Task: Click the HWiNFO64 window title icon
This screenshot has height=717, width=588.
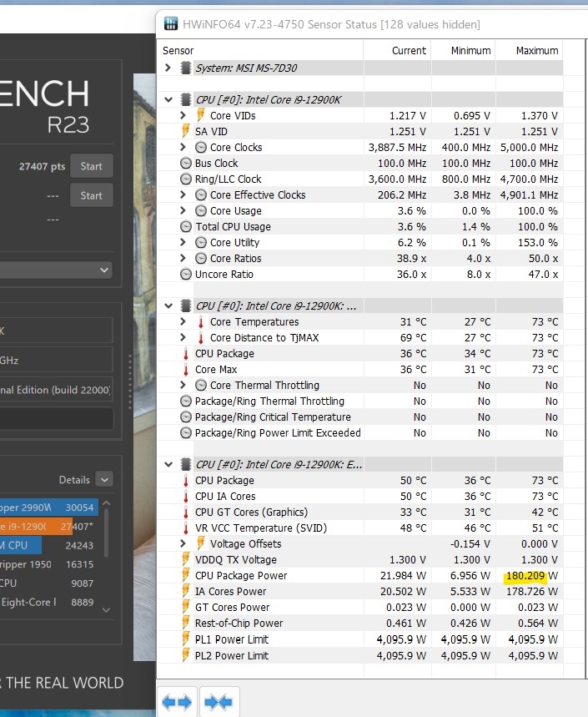Action: (x=171, y=23)
